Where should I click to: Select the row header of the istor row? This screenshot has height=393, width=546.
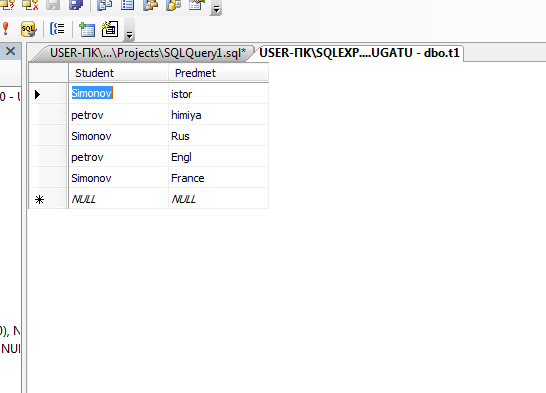tap(48, 94)
